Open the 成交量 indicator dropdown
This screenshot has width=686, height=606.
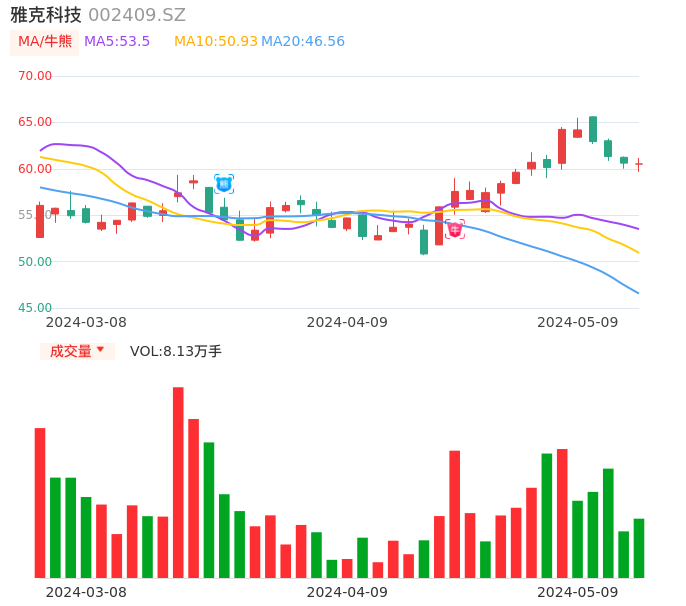(x=77, y=351)
